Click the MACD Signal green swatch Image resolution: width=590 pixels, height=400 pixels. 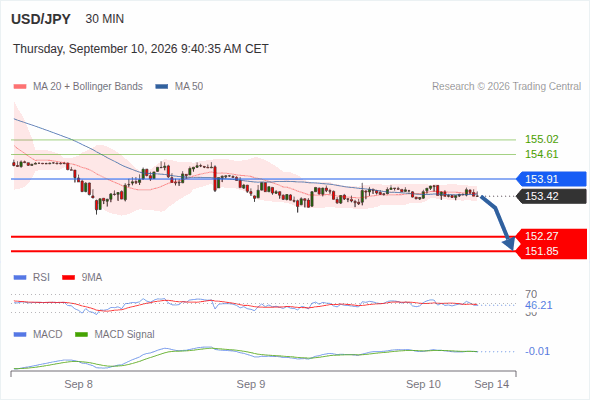[81, 335]
